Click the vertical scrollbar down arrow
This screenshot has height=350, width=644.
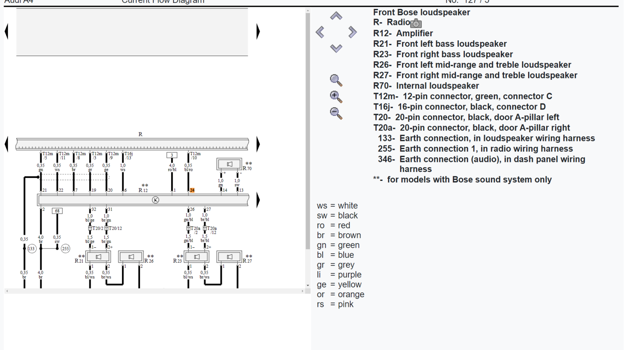point(308,285)
